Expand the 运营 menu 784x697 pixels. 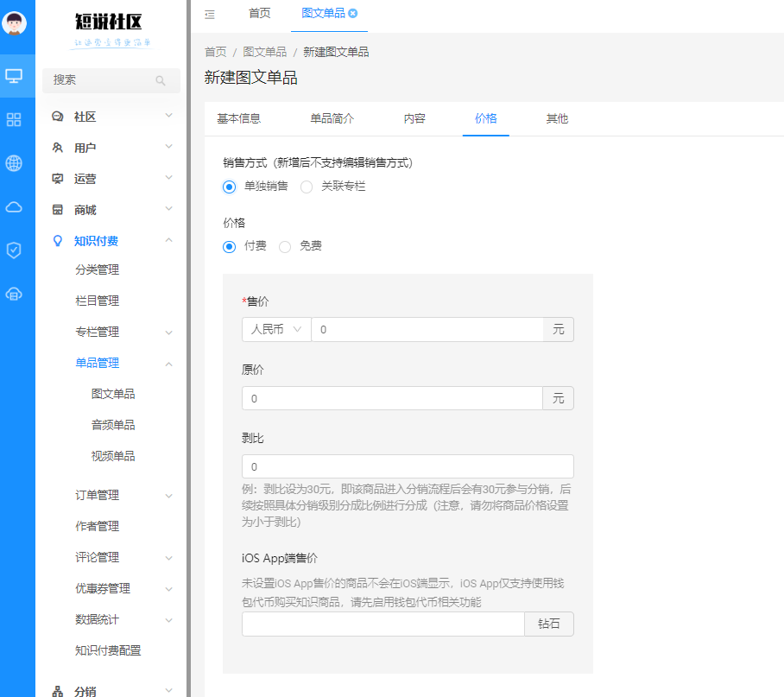pyautogui.click(x=169, y=178)
